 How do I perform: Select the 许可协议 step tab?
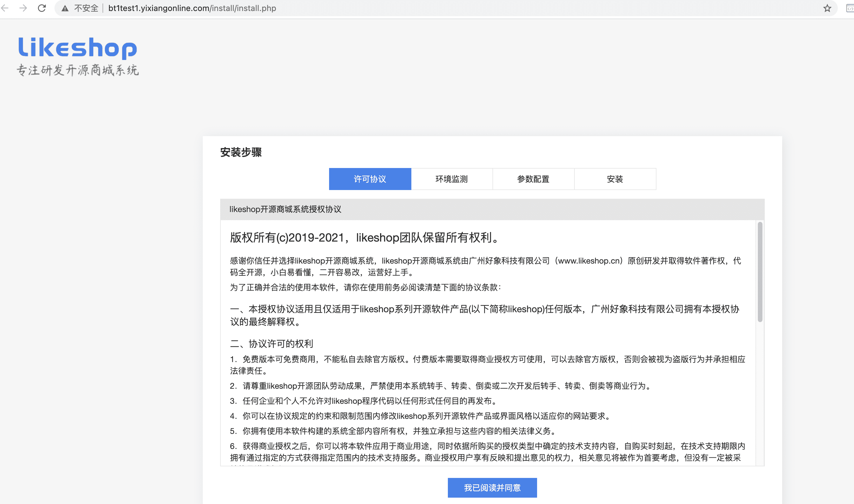coord(370,179)
